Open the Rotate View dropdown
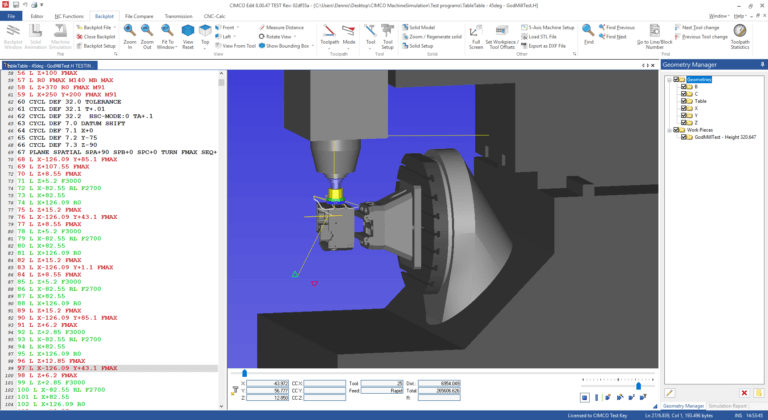The image size is (768, 420). 262,36
